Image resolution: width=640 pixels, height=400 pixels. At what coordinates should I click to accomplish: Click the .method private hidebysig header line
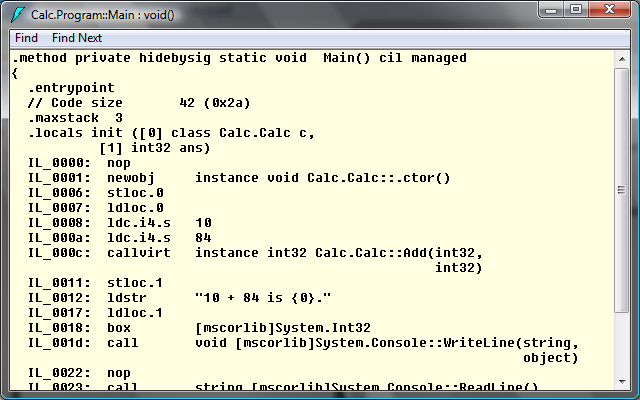tap(239, 58)
